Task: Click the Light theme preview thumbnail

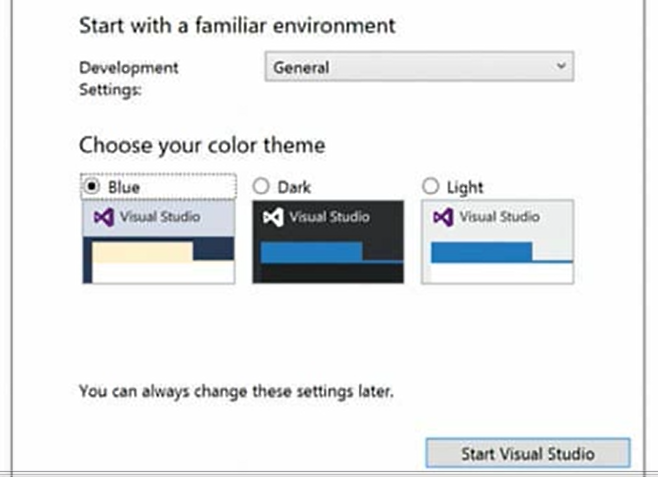Action: click(x=498, y=242)
